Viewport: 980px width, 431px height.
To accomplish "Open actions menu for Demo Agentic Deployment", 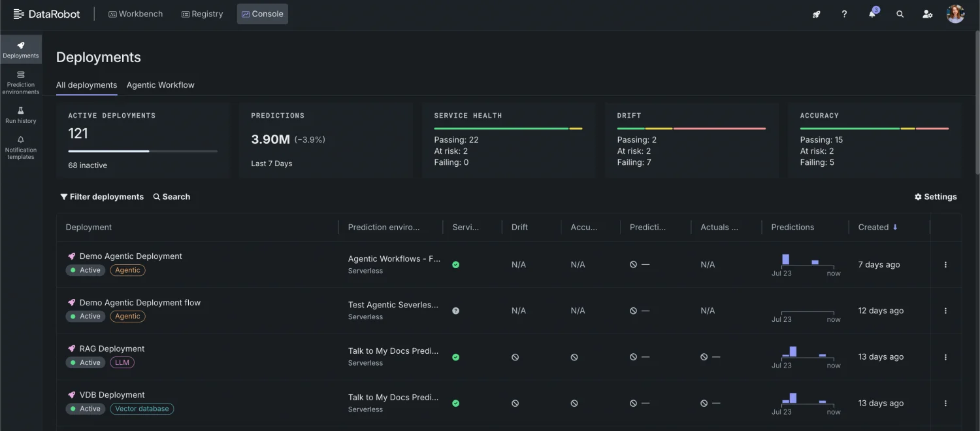I will point(945,265).
